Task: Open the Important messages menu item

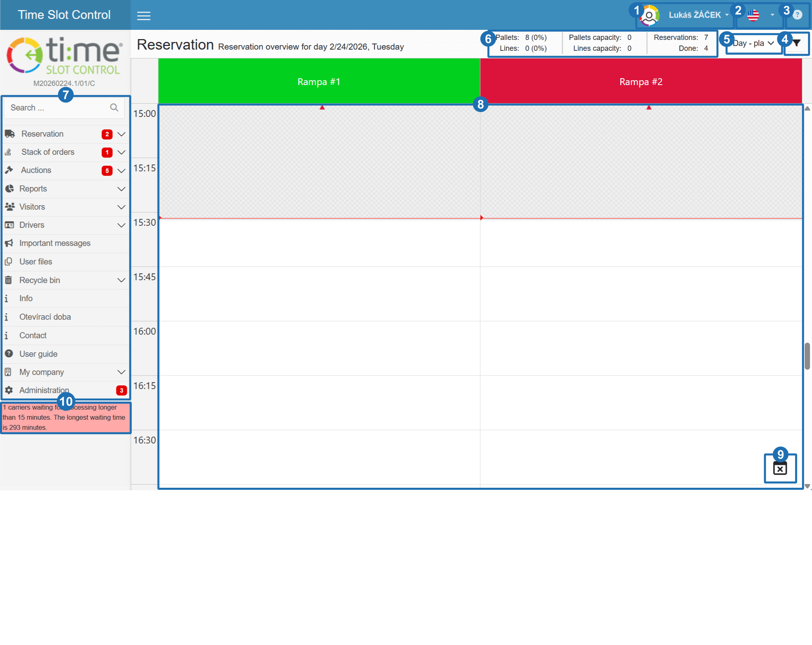Action: click(x=55, y=243)
